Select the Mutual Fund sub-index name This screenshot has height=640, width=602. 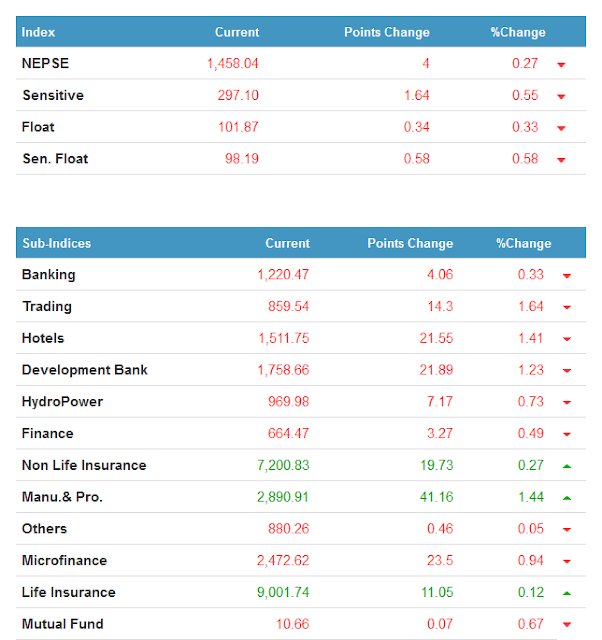coord(62,624)
